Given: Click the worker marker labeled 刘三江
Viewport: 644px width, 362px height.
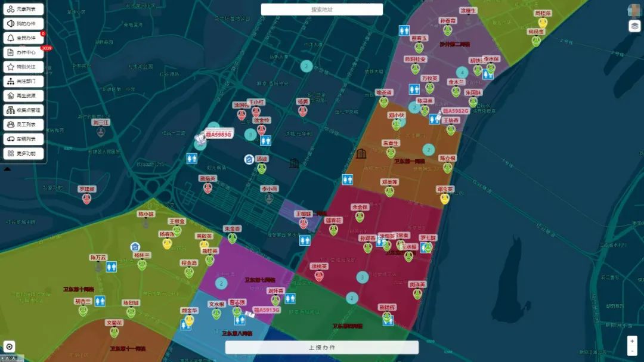Looking at the screenshot, I should coord(101,131).
